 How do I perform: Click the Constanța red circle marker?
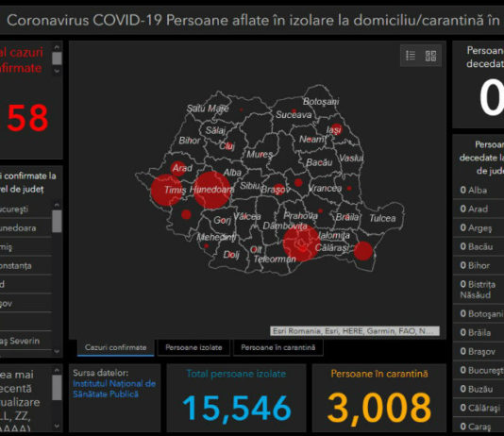(x=363, y=251)
